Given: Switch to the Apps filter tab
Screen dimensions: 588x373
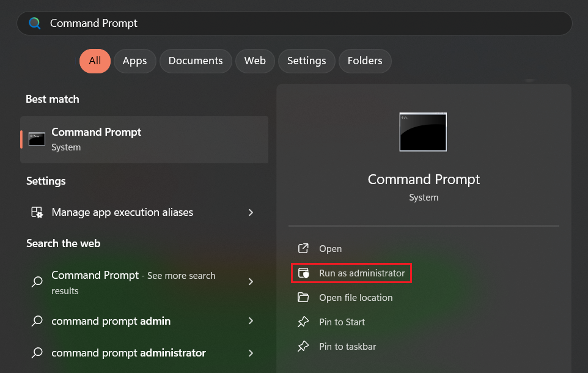Looking at the screenshot, I should click(x=134, y=61).
